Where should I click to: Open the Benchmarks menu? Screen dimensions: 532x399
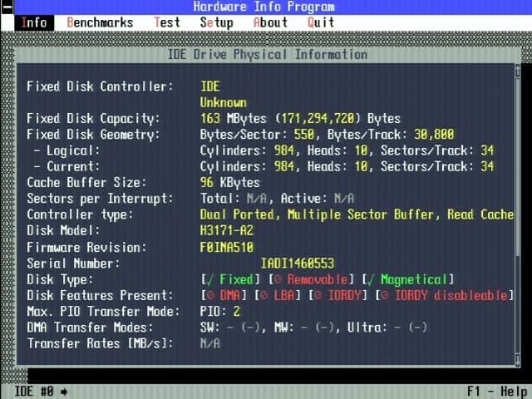click(x=100, y=22)
